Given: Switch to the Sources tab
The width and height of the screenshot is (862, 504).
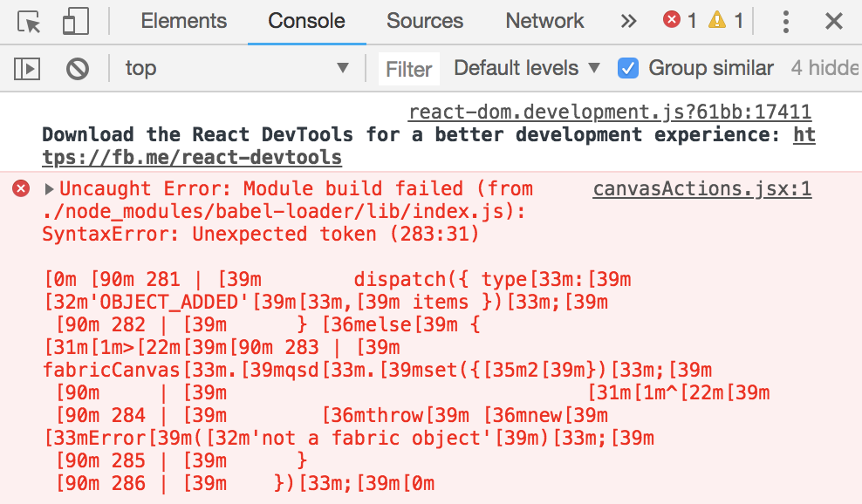Looking at the screenshot, I should coord(424,22).
